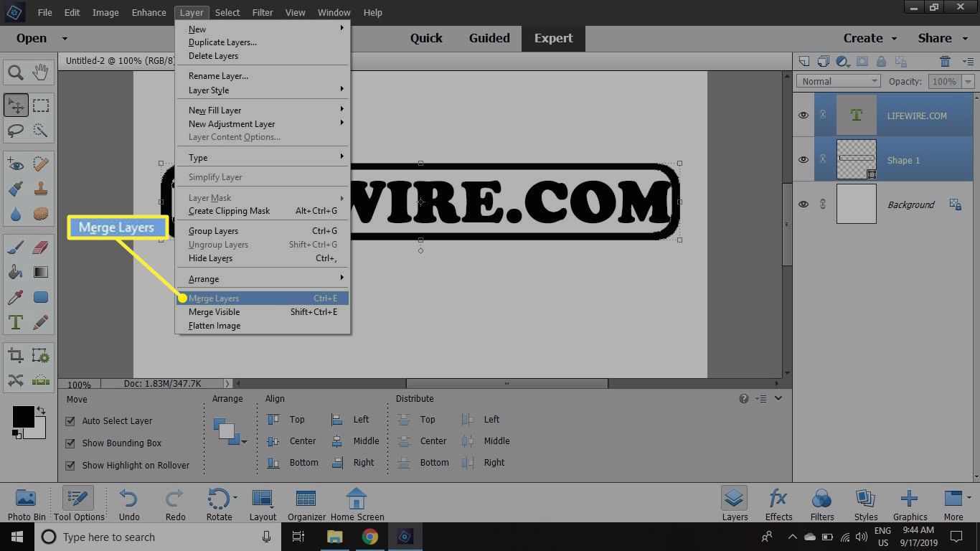Image resolution: width=980 pixels, height=551 pixels.
Task: Toggle link icon on Background layer
Action: coord(824,204)
